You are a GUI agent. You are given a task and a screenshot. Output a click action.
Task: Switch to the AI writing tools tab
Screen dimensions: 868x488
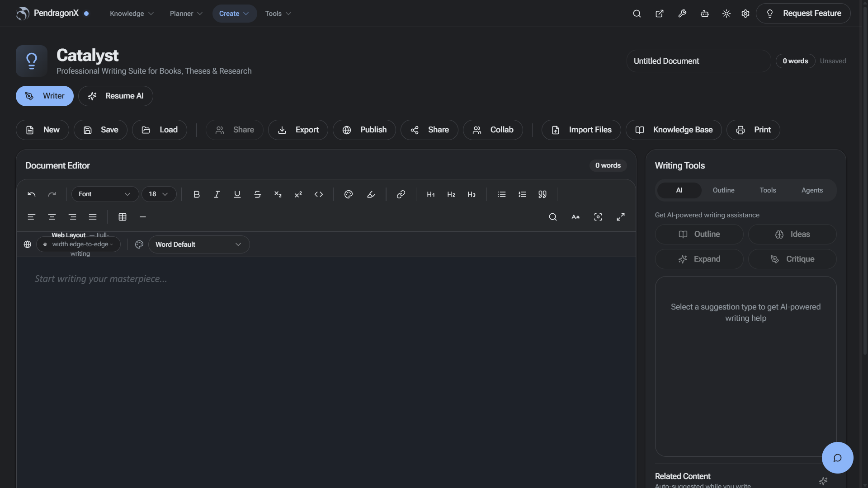click(679, 190)
